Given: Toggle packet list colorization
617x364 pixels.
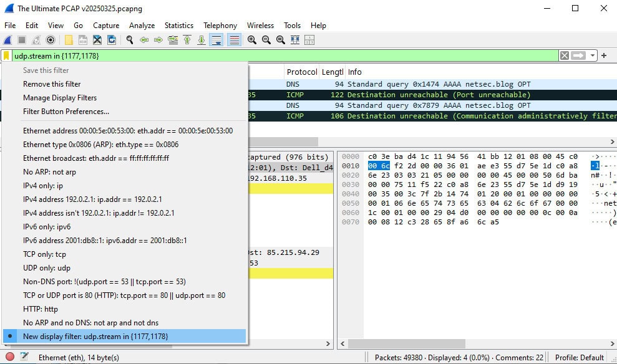Looking at the screenshot, I should click(x=233, y=39).
